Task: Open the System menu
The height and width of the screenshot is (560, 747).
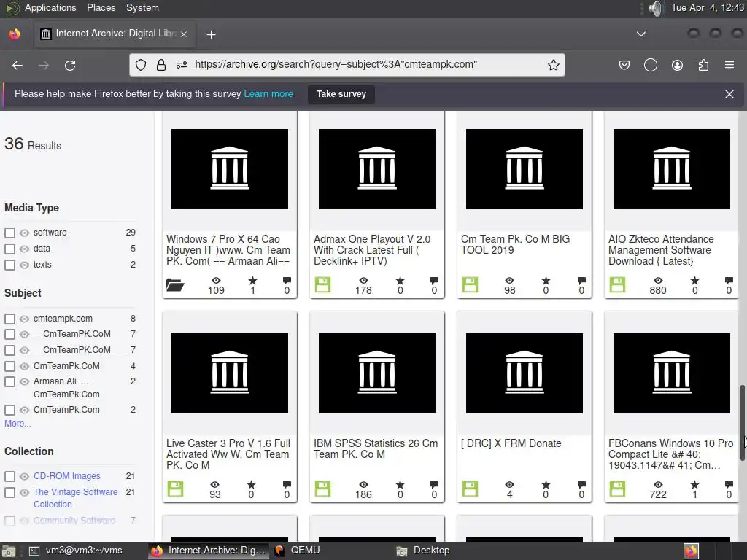Action: 142,7
